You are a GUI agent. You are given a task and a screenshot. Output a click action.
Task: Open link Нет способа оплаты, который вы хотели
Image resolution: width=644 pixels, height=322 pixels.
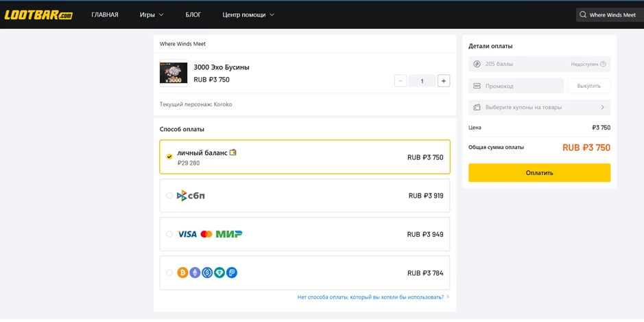coord(373,297)
